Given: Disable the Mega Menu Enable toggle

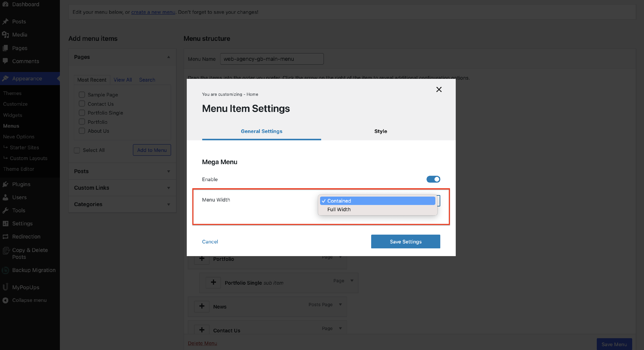Looking at the screenshot, I should click(x=433, y=179).
